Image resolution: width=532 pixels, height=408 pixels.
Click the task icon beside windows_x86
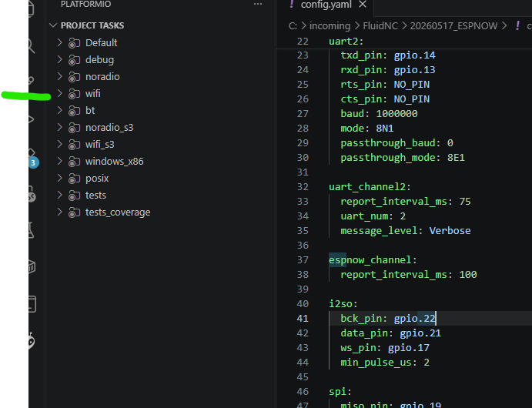point(75,162)
